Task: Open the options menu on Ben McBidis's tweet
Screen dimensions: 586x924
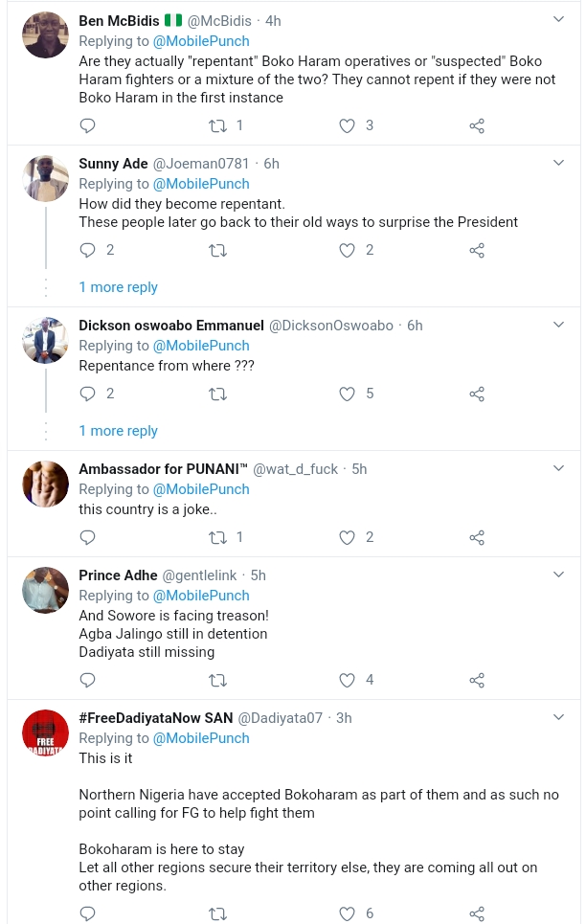Action: click(x=558, y=16)
